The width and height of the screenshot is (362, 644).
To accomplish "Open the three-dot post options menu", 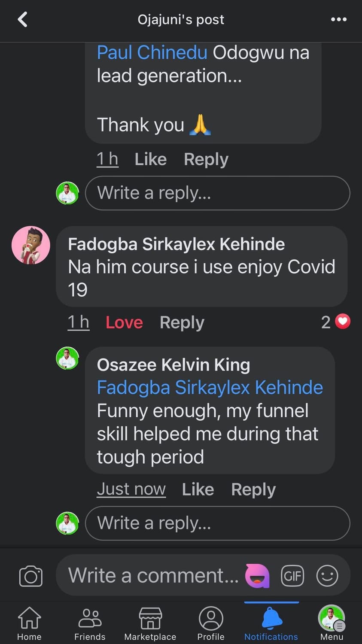I will (338, 19).
